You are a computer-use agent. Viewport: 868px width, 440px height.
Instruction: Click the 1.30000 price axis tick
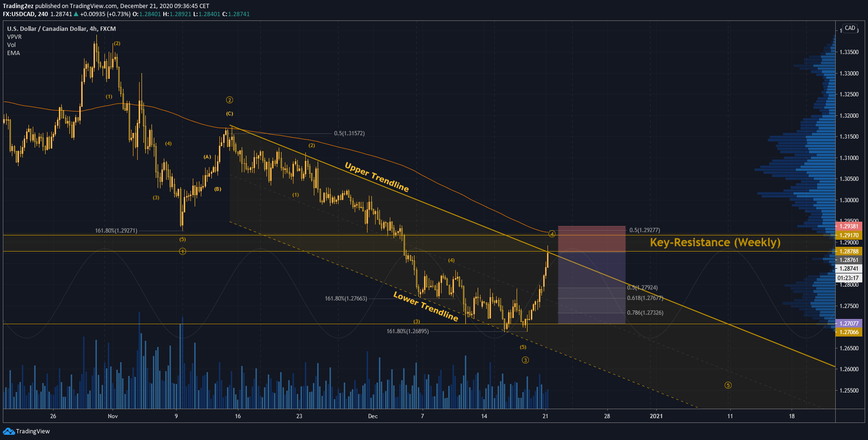pyautogui.click(x=849, y=200)
